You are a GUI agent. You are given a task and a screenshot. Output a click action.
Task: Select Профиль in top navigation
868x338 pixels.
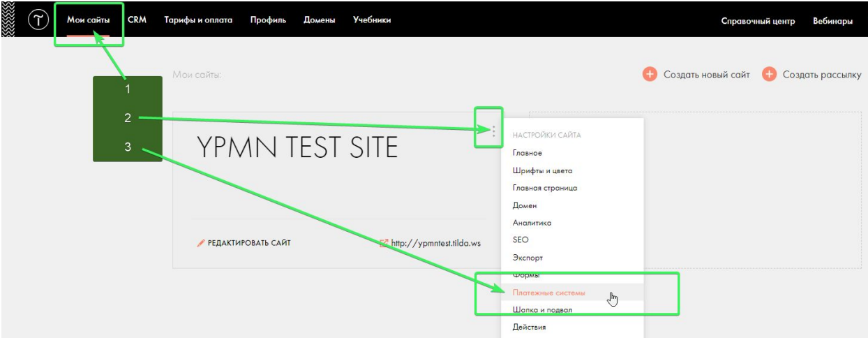[x=268, y=20]
